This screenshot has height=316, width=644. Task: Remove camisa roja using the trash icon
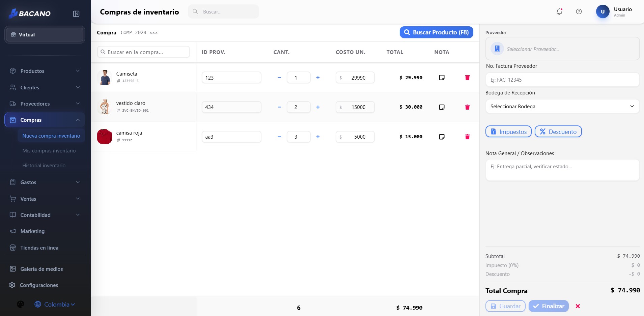pyautogui.click(x=467, y=137)
